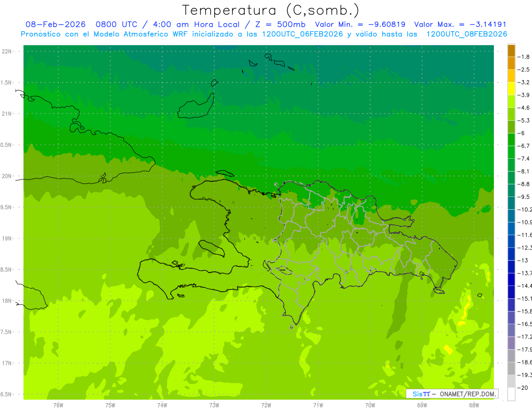Image resolution: width=532 pixels, height=411 pixels.
Task: Click the '70W' longitude axis label
Action: (370, 405)
